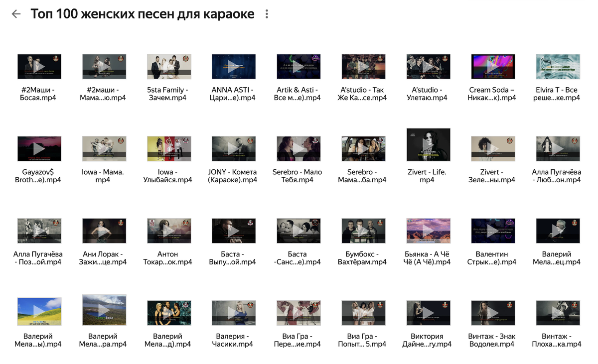Play the A'studio - Улетаю.mp4 video
This screenshot has width=598, height=364.
click(x=428, y=67)
